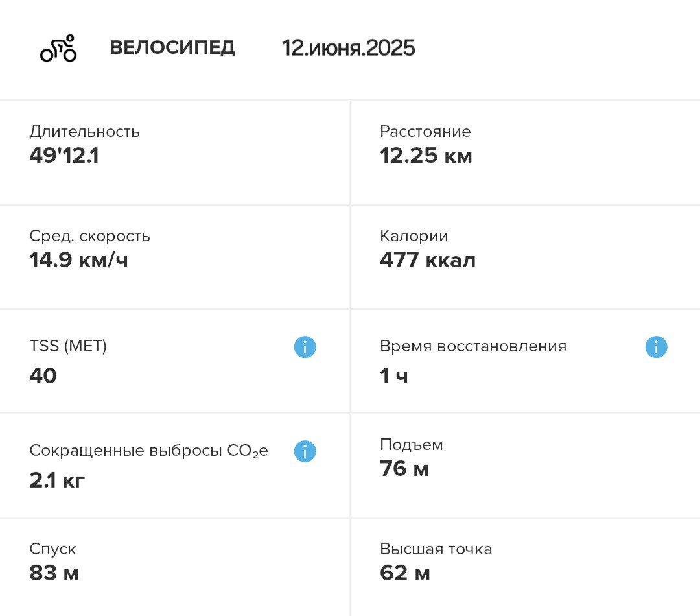
Task: Select the TSS (MET) value 40
Action: 43,375
